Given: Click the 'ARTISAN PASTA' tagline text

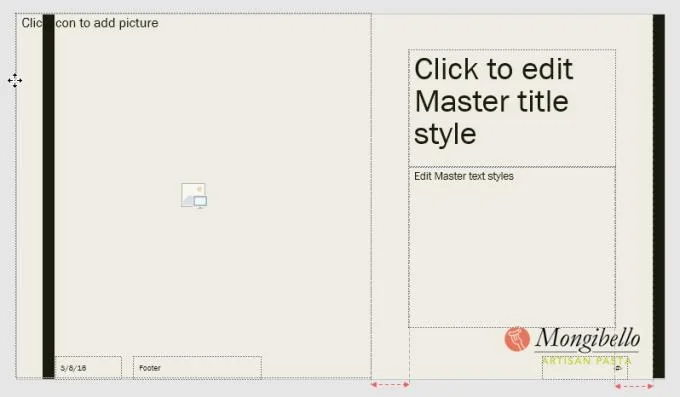Looking at the screenshot, I should (586, 361).
